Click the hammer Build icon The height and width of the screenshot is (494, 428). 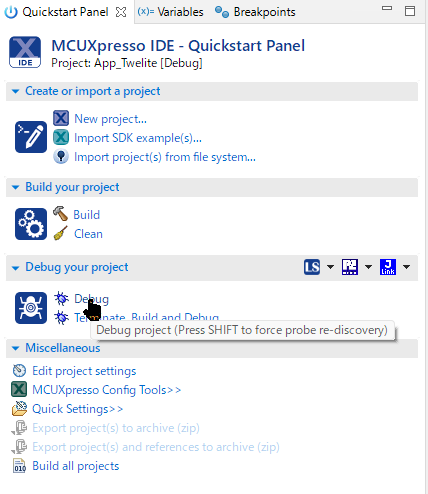point(60,214)
